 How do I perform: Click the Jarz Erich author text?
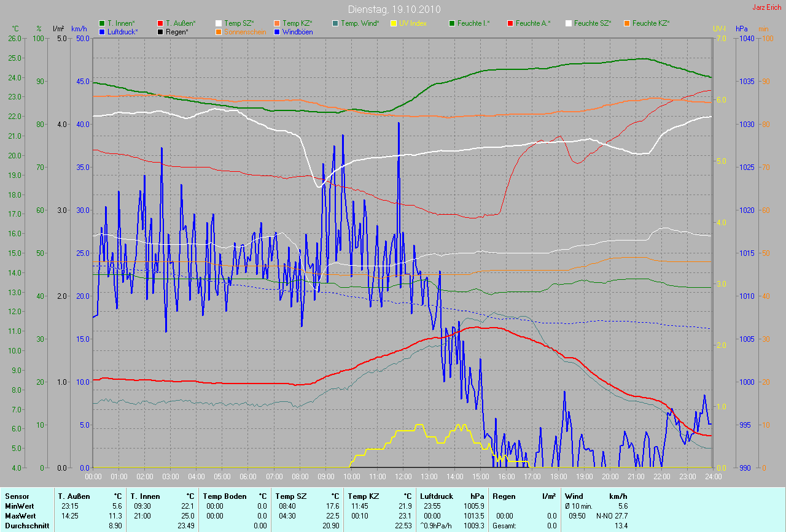point(768,7)
